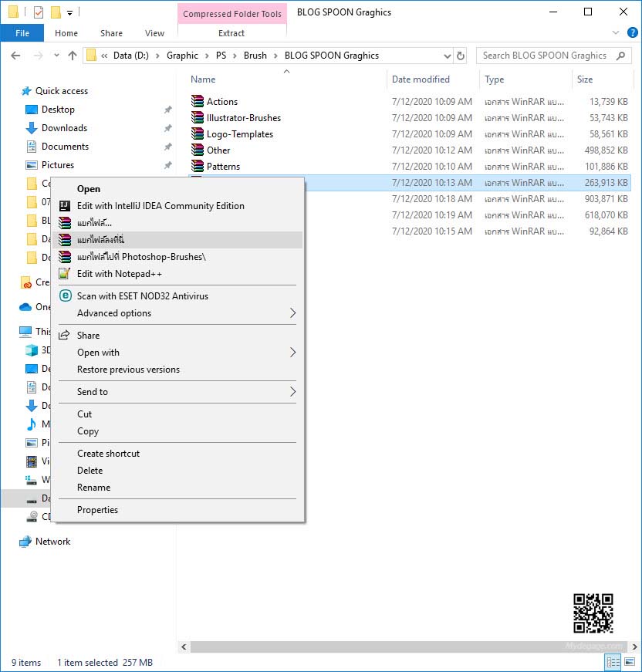Click the Notepad++ icon in context menu
This screenshot has height=672, width=642.
tap(65, 273)
